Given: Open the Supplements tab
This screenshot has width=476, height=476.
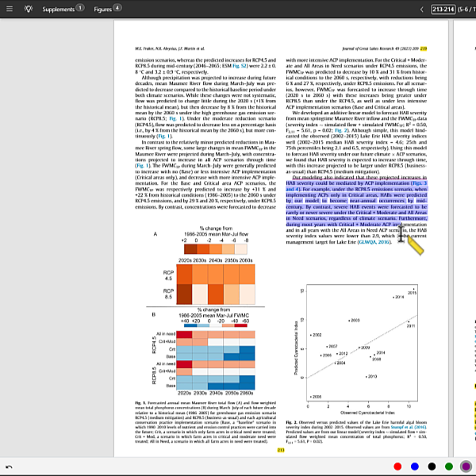Looking at the screenshot, I should tap(58, 9).
